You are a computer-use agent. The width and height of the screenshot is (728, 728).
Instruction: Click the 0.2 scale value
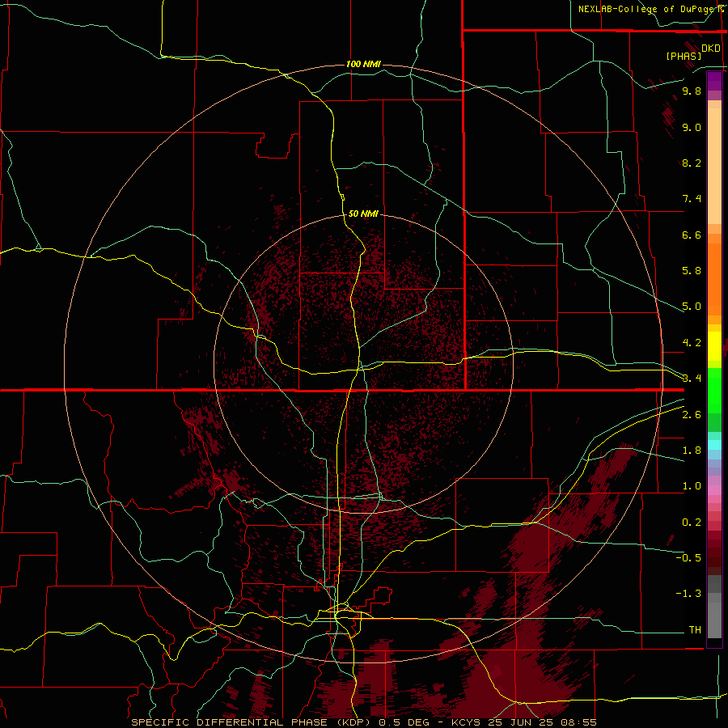tap(692, 522)
